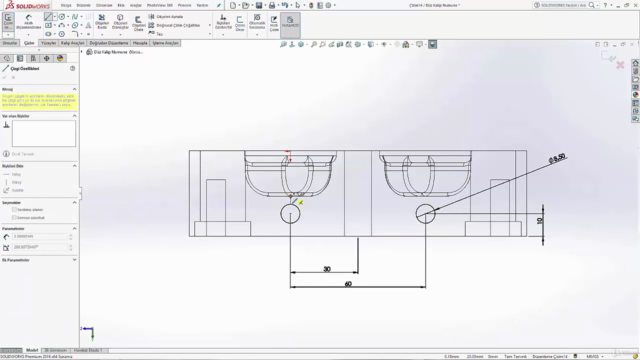Click Hızlı Çizim rapid sketch tool

(274, 24)
